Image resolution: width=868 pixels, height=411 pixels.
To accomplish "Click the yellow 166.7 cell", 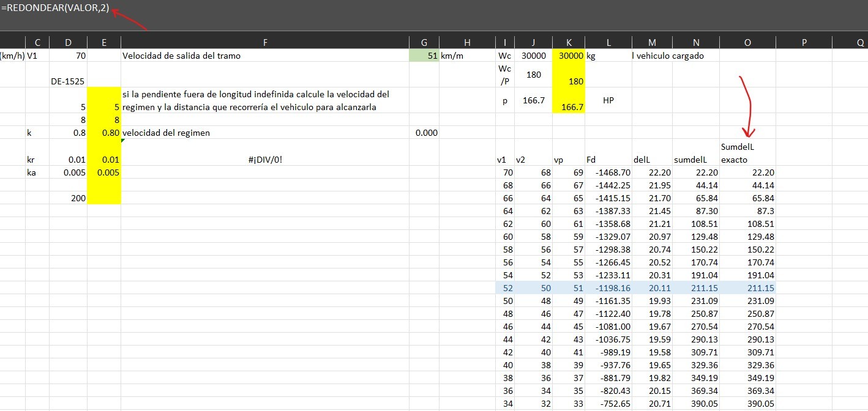I will 569,100.
